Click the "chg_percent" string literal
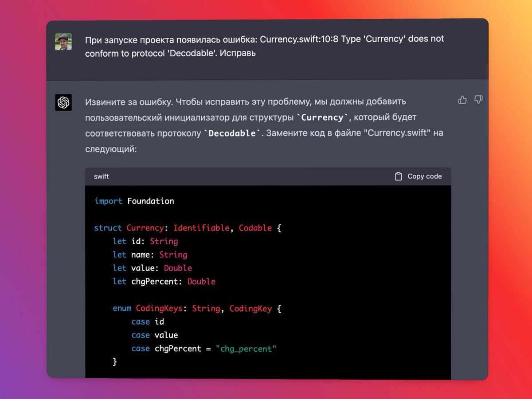Image resolution: width=532 pixels, height=399 pixels. pyautogui.click(x=246, y=349)
